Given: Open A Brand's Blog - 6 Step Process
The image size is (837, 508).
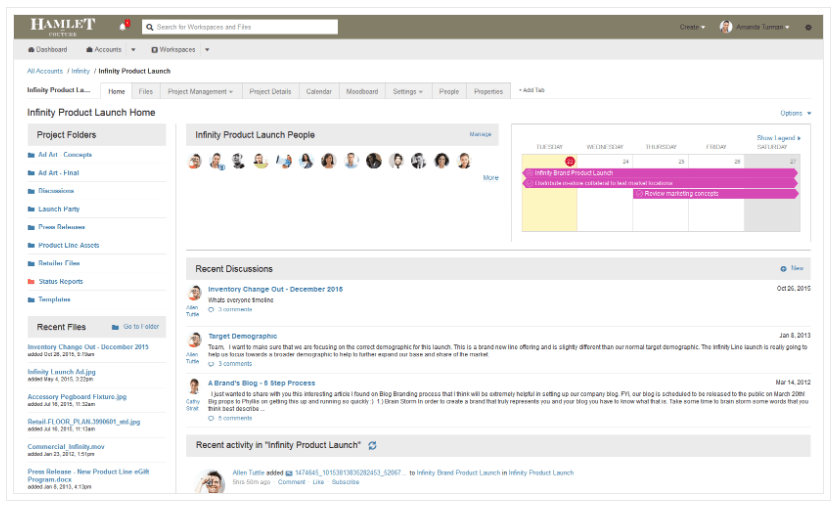Looking at the screenshot, I should tap(262, 383).
